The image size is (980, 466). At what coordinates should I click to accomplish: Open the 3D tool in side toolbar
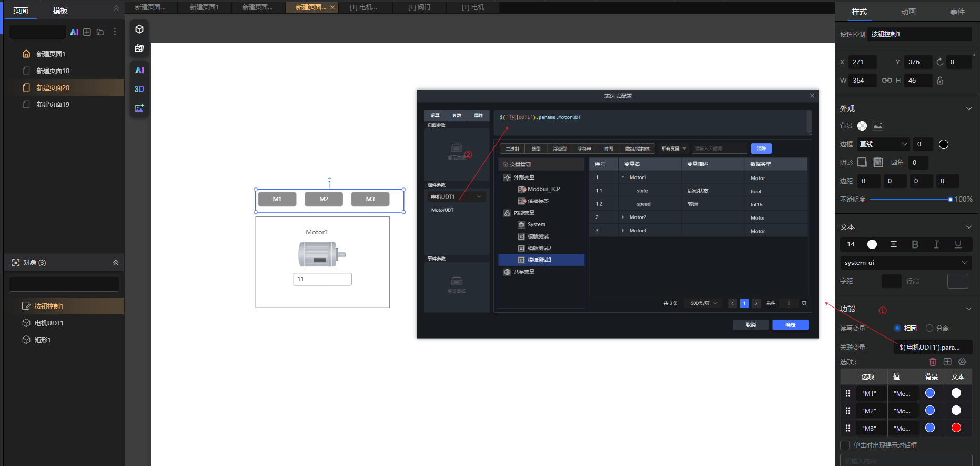point(139,89)
